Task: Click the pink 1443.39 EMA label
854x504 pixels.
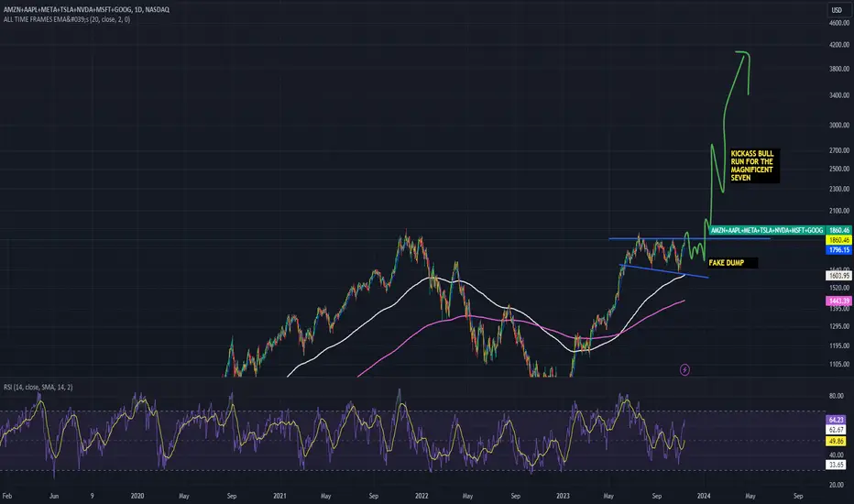Action: pos(838,301)
